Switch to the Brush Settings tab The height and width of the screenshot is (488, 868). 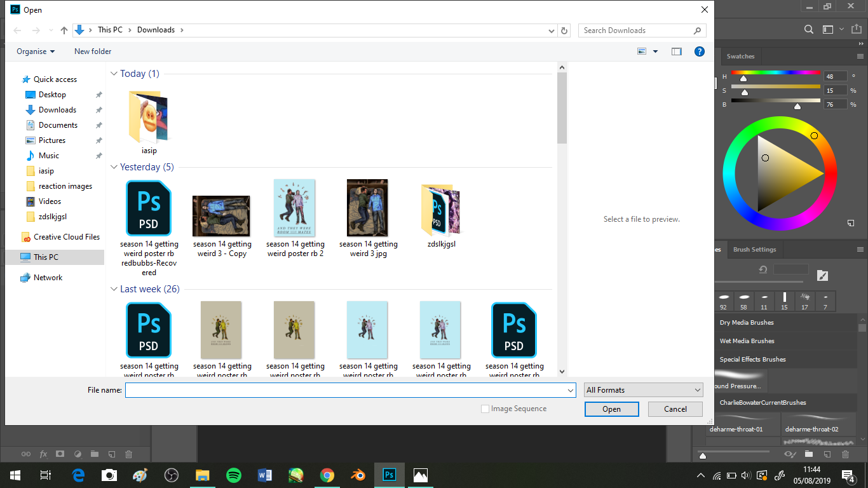[754, 249]
